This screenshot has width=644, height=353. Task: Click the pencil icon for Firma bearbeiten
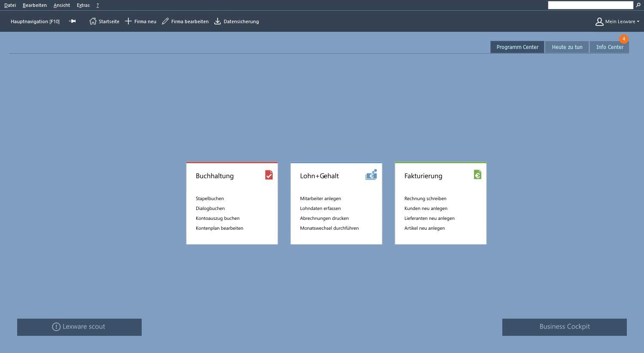[x=165, y=21]
